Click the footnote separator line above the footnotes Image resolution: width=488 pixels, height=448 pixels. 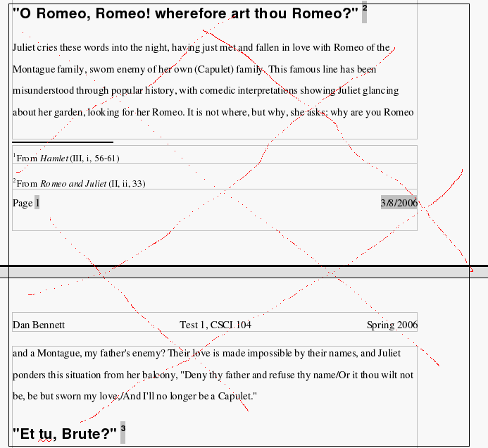[x=62, y=142]
